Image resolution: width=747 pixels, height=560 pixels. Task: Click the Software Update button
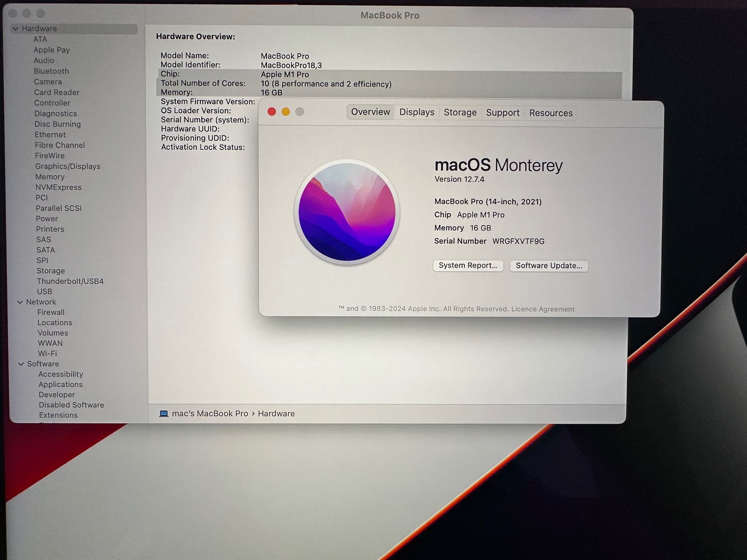pos(549,266)
